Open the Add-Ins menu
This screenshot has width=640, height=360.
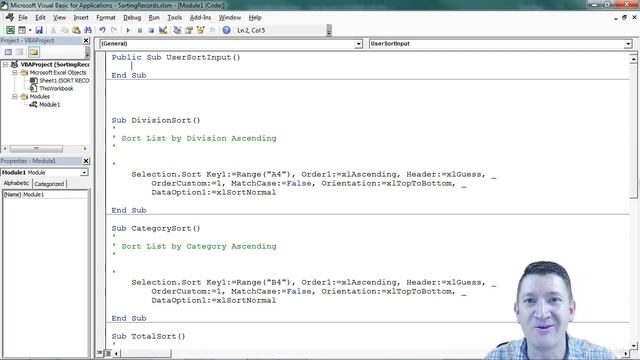[x=200, y=18]
